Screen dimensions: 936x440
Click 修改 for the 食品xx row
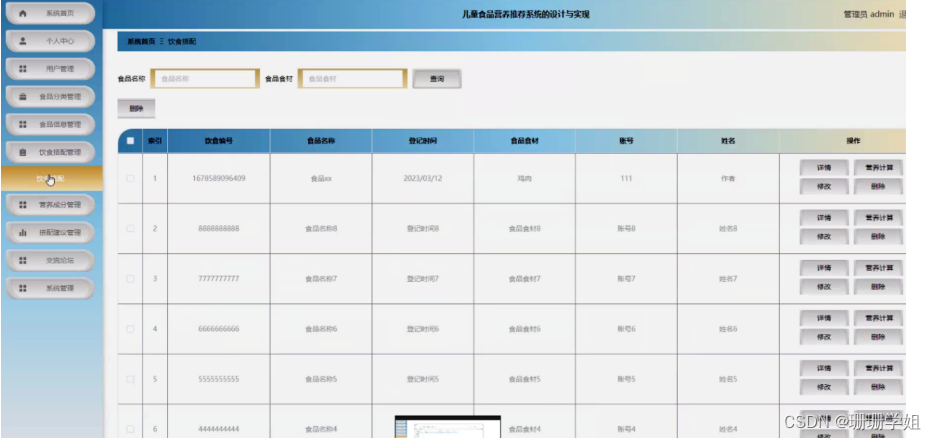[x=824, y=187]
